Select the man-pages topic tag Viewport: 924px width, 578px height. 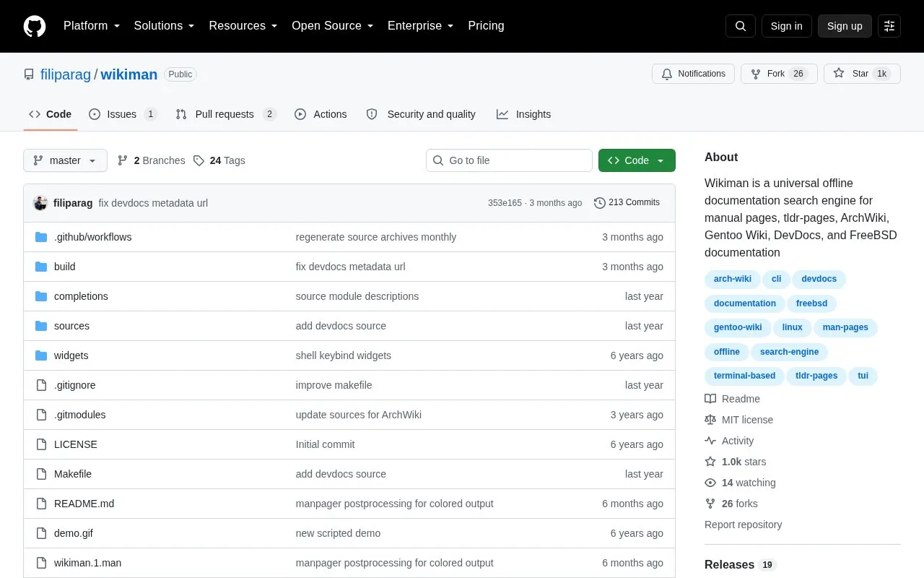(845, 327)
